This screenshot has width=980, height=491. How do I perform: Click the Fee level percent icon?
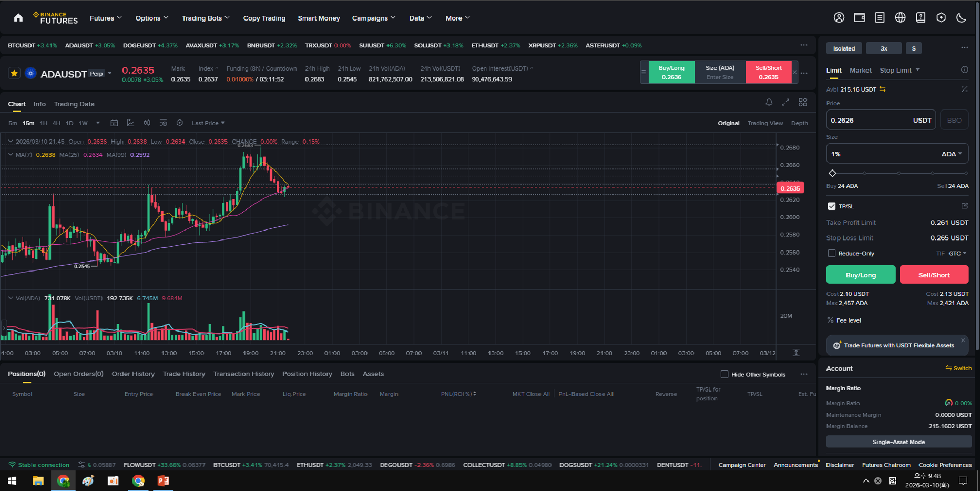coord(830,320)
